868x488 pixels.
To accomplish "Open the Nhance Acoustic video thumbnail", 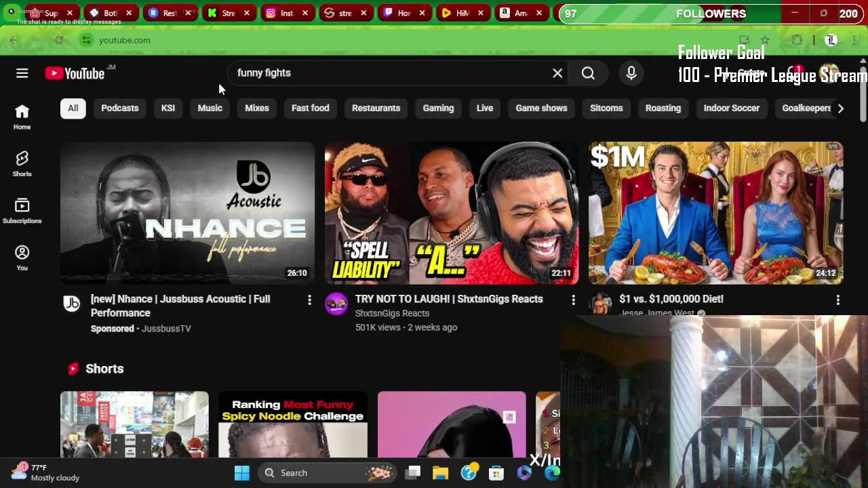I will (x=187, y=213).
